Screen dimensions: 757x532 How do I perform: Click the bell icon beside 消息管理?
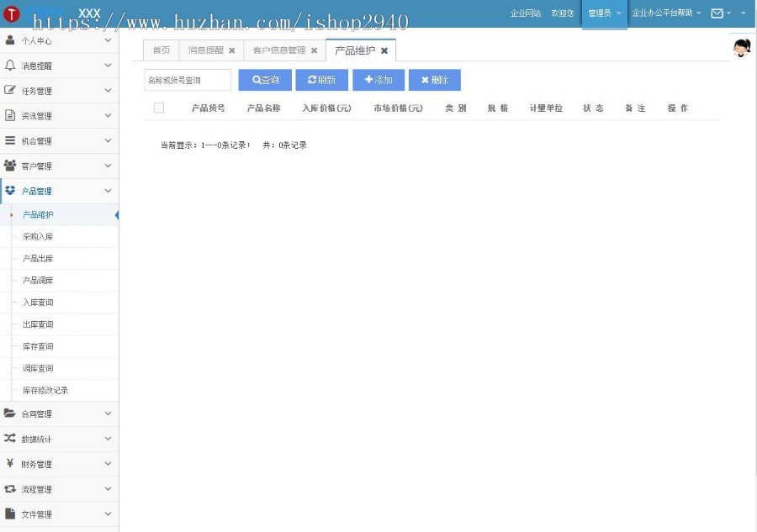[x=8, y=65]
